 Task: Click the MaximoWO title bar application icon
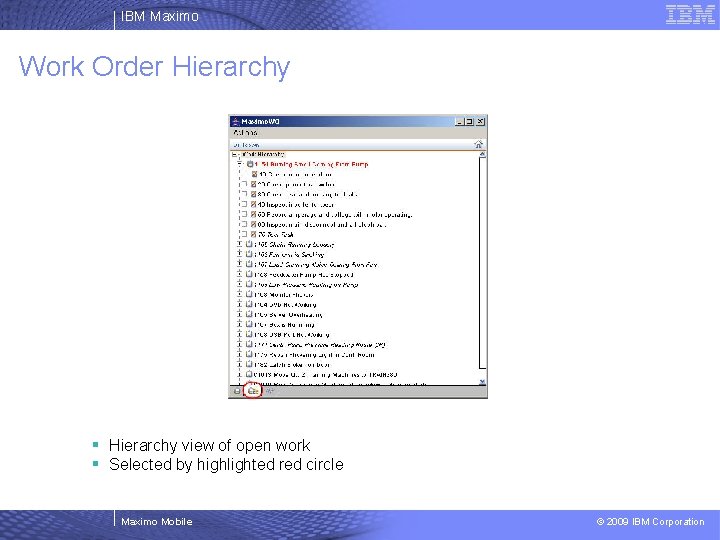(236, 121)
